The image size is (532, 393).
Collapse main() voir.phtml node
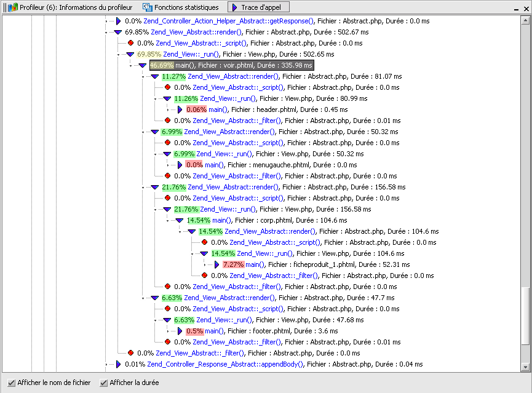pyautogui.click(x=143, y=65)
